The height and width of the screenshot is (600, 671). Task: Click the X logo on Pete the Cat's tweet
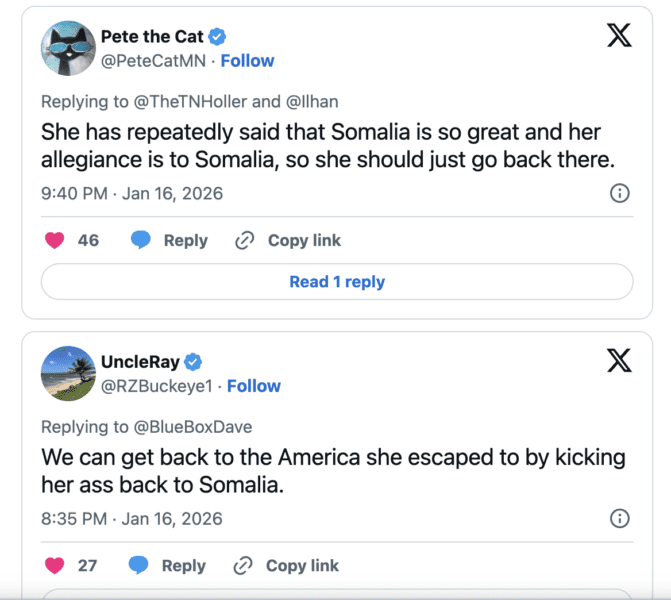click(619, 36)
